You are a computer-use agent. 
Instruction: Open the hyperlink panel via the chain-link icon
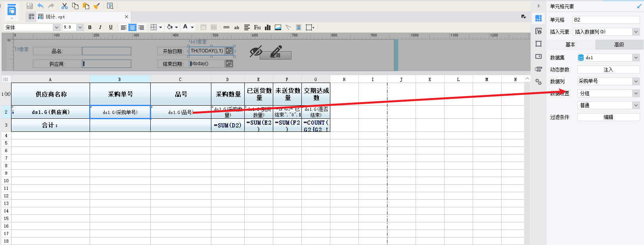pos(539,82)
